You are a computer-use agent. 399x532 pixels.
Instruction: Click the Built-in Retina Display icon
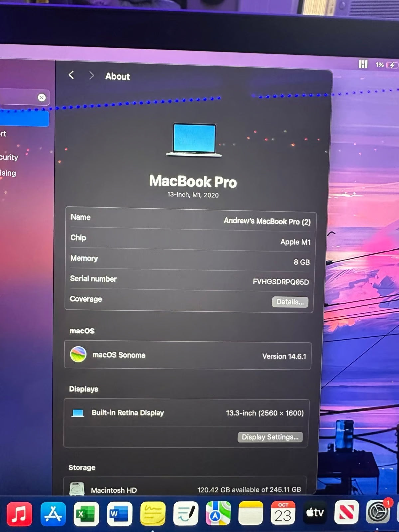coord(78,413)
